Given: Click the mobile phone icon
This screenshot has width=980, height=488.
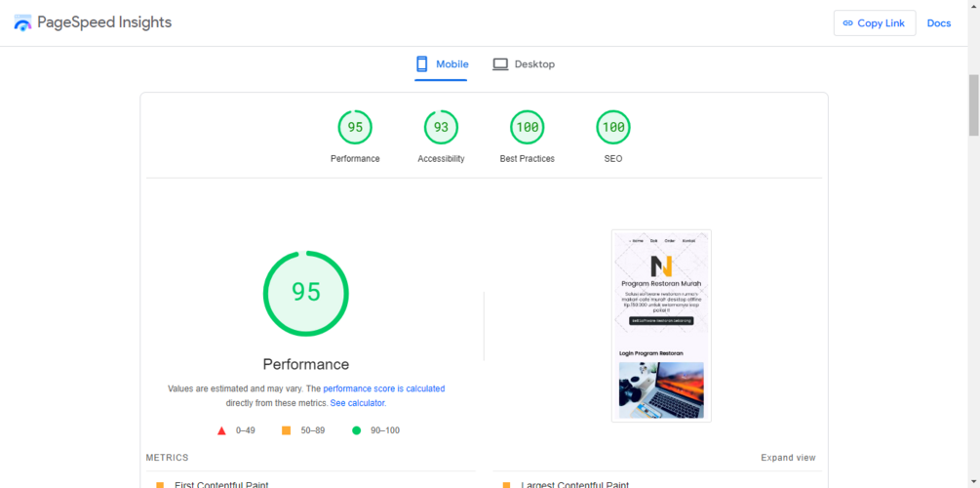Looking at the screenshot, I should [422, 63].
